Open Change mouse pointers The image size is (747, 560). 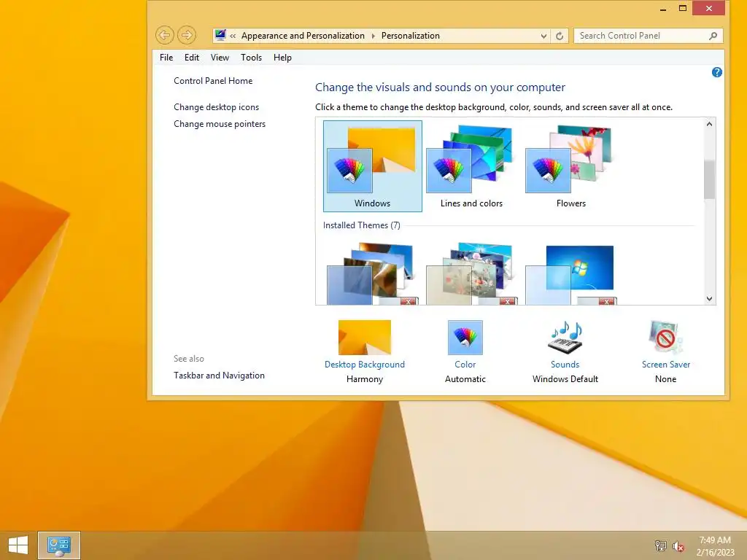point(220,124)
